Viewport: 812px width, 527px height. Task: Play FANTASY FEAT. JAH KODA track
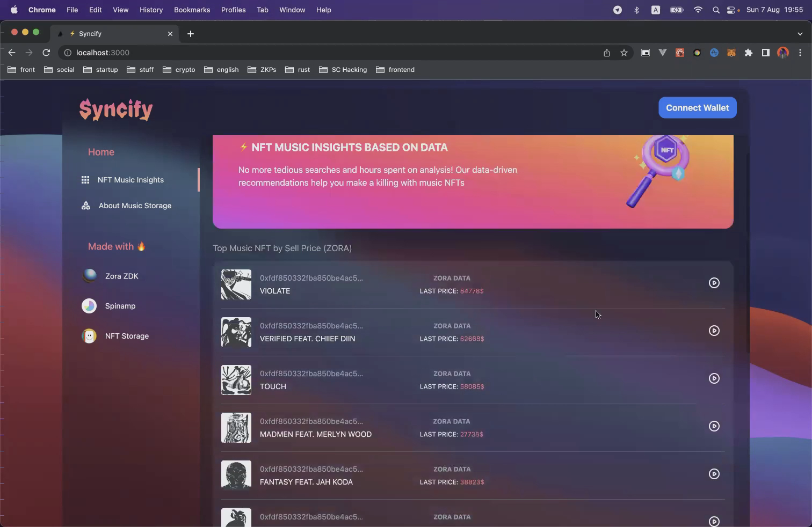point(714,474)
